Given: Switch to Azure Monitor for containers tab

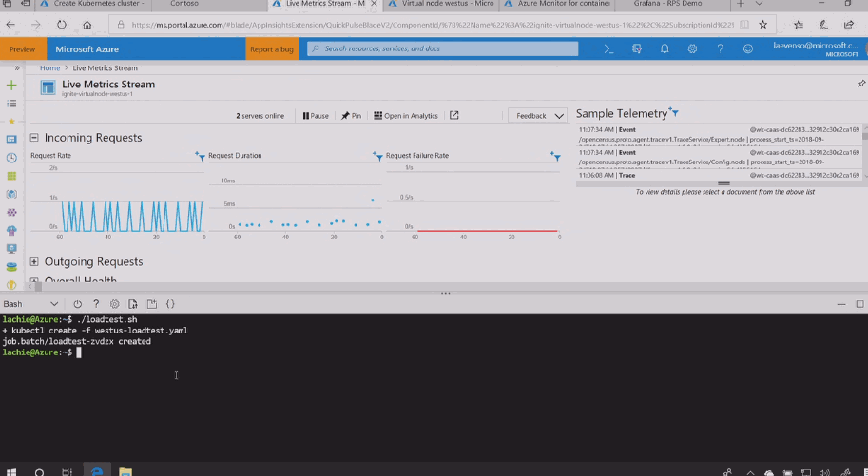Looking at the screenshot, I should 556,4.
